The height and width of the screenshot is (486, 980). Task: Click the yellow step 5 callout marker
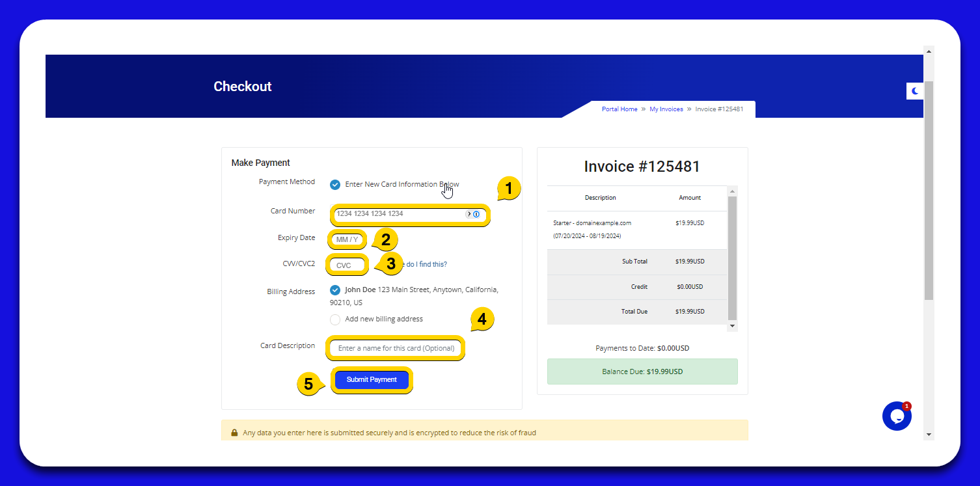(308, 384)
